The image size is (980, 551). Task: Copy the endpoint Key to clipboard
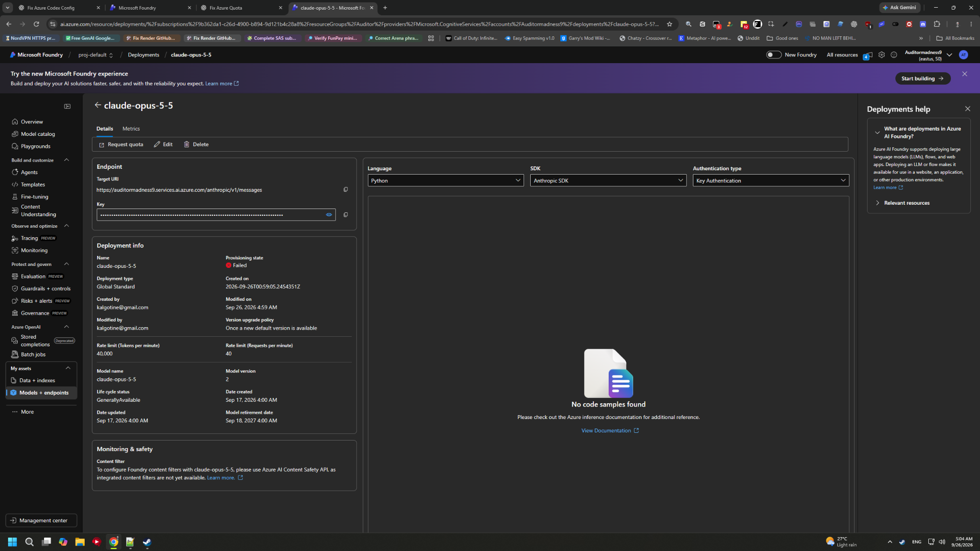coord(345,215)
